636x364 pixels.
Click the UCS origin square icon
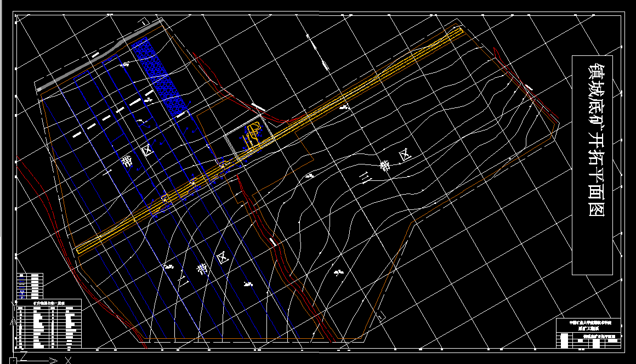[x=13, y=361]
